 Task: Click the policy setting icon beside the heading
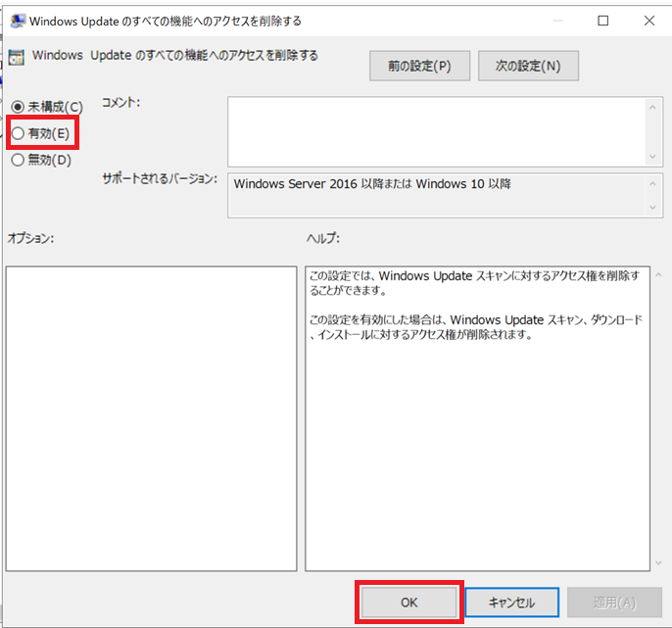pos(17,57)
